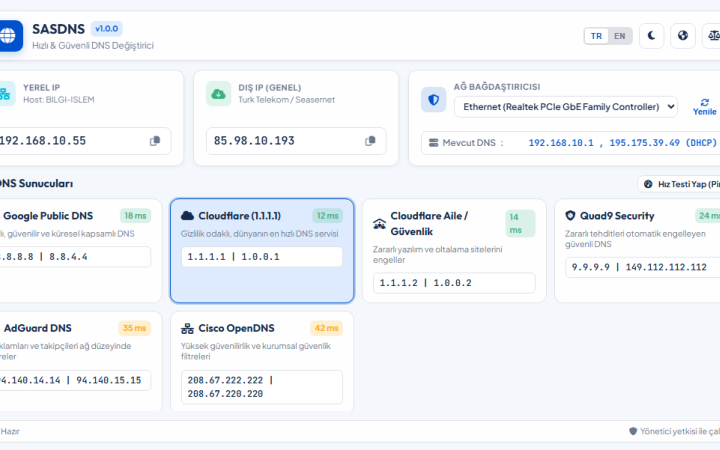Click the DNS Sunucuları section heading
This screenshot has width=720, height=450.
37,184
